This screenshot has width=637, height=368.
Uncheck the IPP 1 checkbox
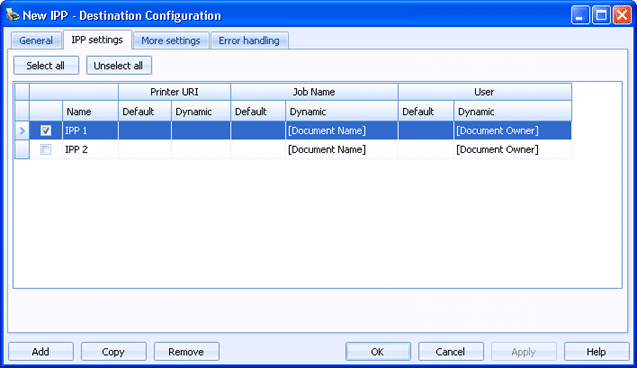46,130
